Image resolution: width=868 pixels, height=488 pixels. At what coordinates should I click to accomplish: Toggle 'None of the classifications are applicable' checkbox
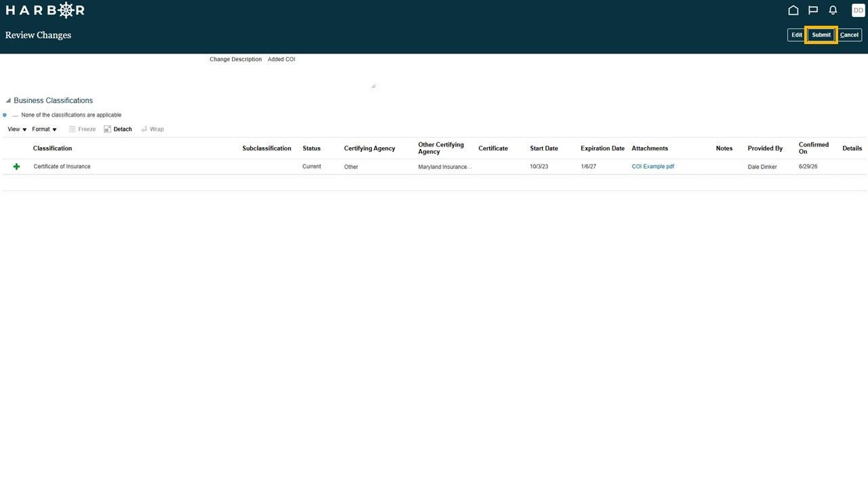(x=15, y=115)
